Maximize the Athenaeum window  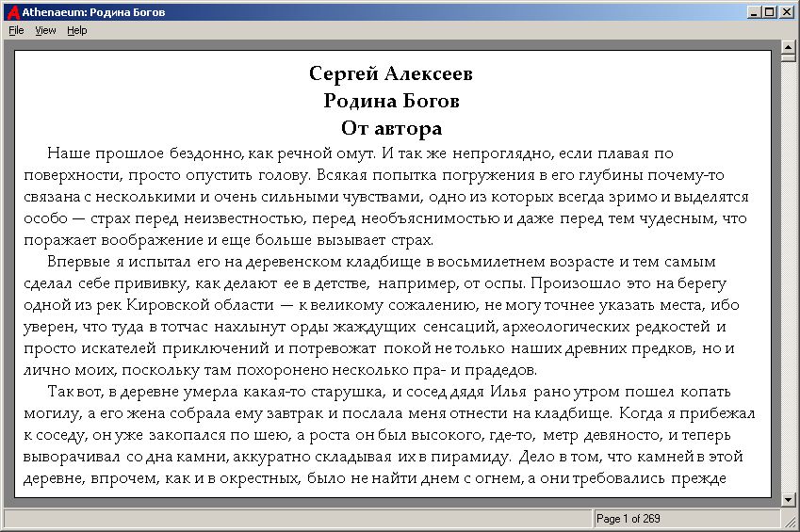tap(769, 12)
